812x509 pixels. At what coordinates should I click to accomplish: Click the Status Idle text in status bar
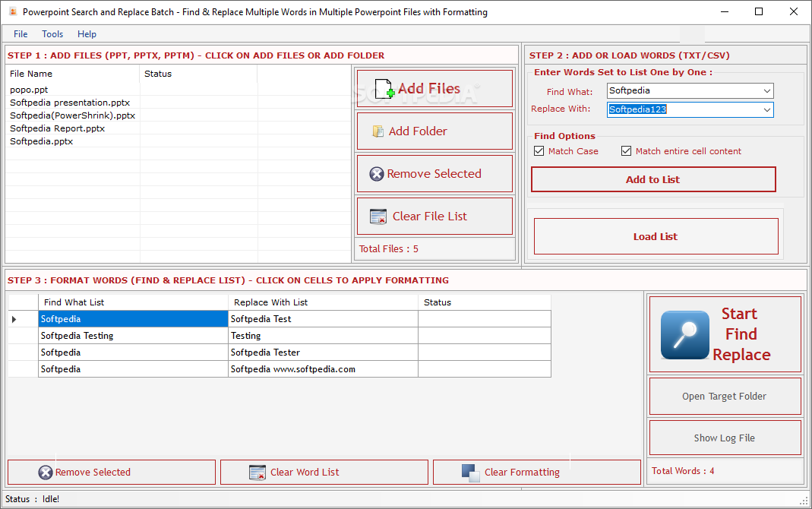(32, 499)
